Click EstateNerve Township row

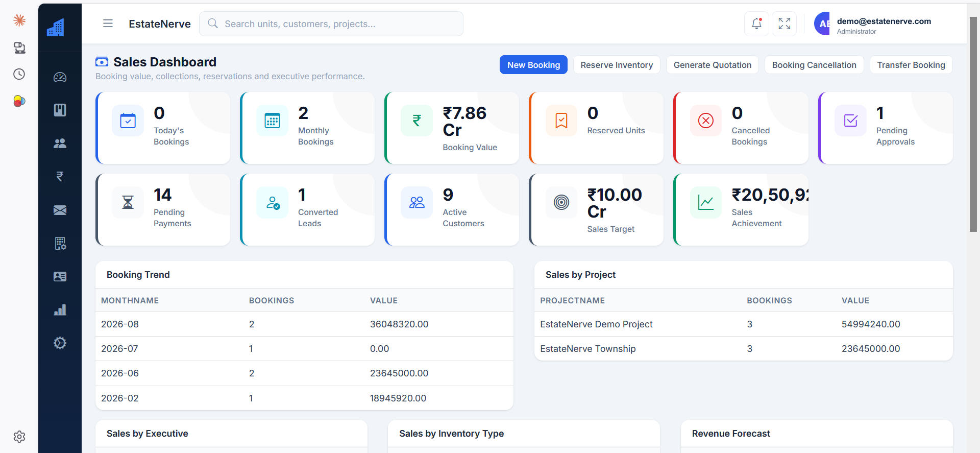(743, 349)
